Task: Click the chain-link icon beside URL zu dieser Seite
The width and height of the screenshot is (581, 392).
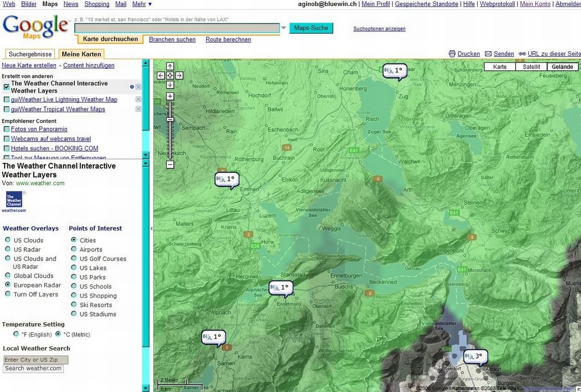Action: click(522, 54)
